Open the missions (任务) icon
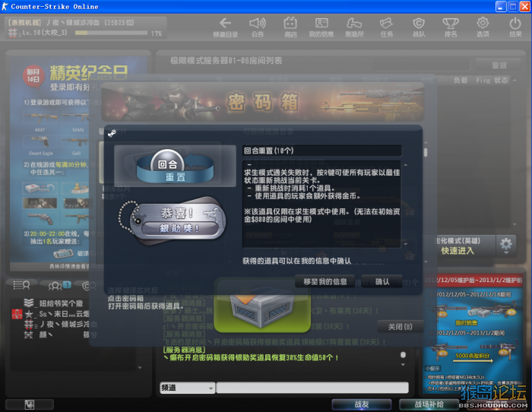The image size is (532, 412). [x=386, y=27]
